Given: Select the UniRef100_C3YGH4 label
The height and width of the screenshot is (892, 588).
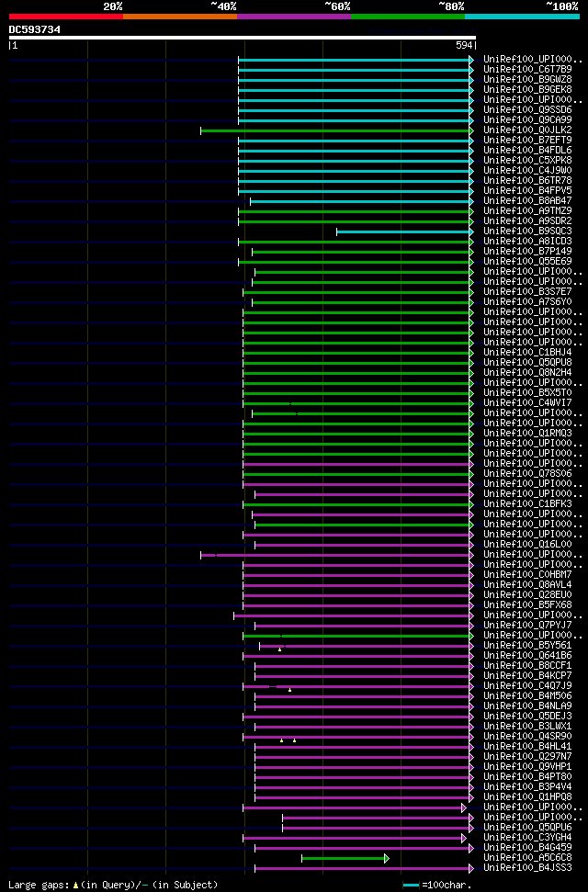Looking at the screenshot, I should [527, 838].
